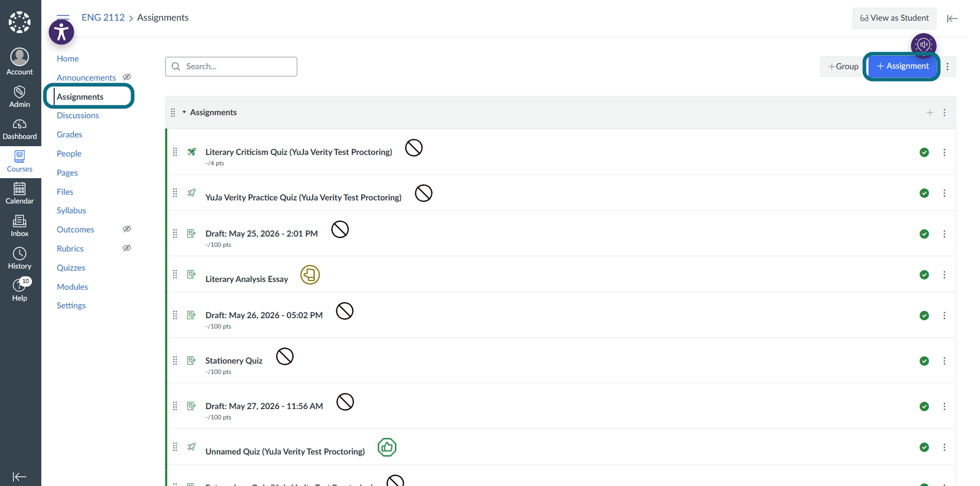Open Quizzes in course navigation
The width and height of the screenshot is (980, 486).
tap(71, 268)
